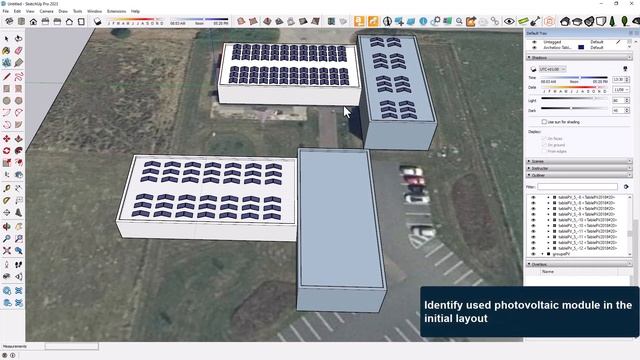Pick the Rectangle tool
The height and width of the screenshot is (360, 640).
[x=7, y=89]
